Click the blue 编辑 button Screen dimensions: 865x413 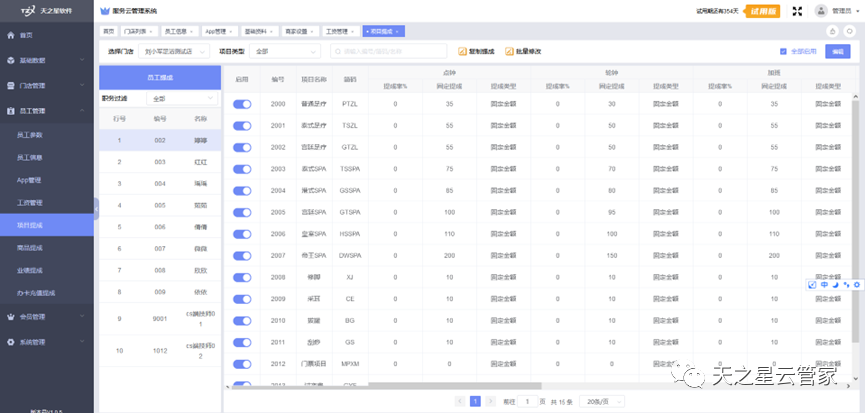tap(836, 51)
